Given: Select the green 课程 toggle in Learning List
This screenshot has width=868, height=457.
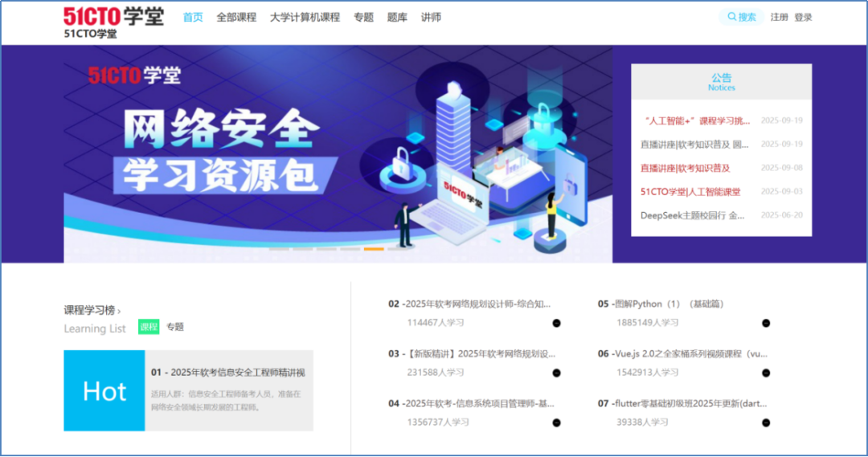Looking at the screenshot, I should point(149,327).
